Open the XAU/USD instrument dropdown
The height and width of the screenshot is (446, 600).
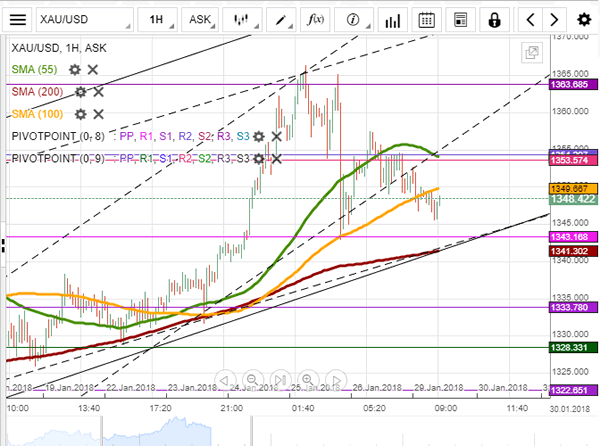[x=85, y=19]
